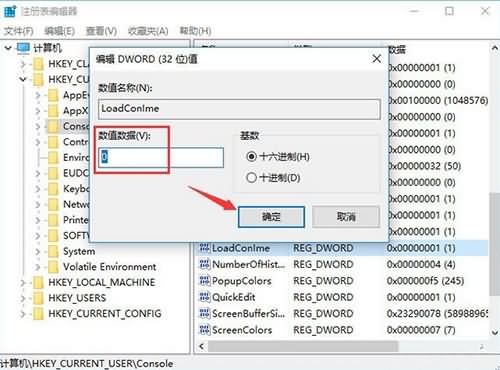The width and height of the screenshot is (500, 370).
Task: Click the NumberOfHist... DWORD icon
Action: coord(204,264)
